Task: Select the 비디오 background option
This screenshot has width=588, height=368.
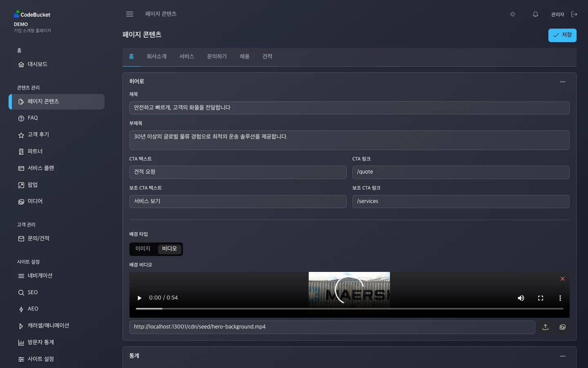Action: coord(169,249)
